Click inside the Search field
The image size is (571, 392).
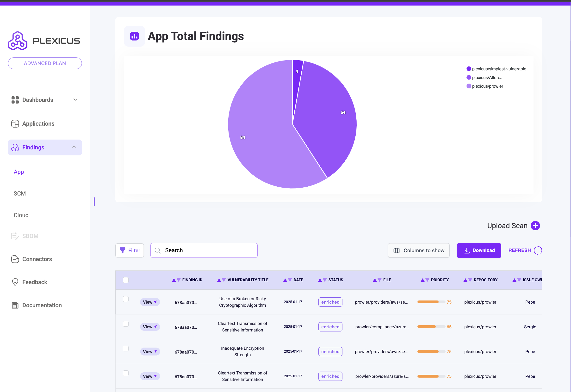tap(204, 250)
